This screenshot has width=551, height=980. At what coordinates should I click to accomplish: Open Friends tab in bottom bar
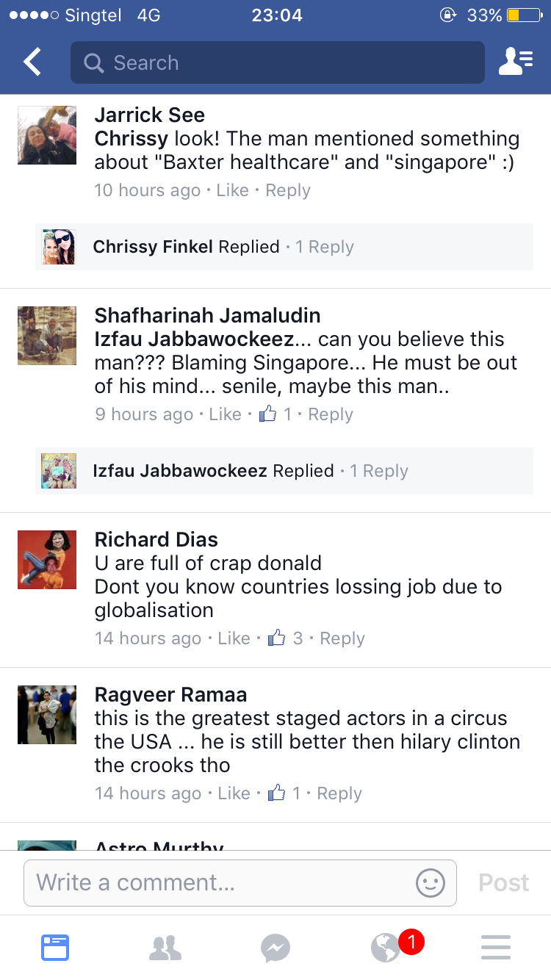tap(165, 947)
